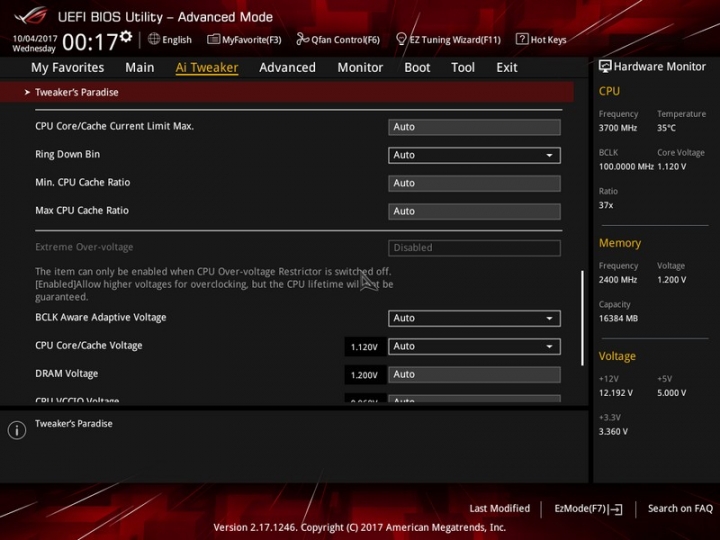Click the 5.000 V reading
Image resolution: width=720 pixels, height=540 pixels.
(x=671, y=393)
